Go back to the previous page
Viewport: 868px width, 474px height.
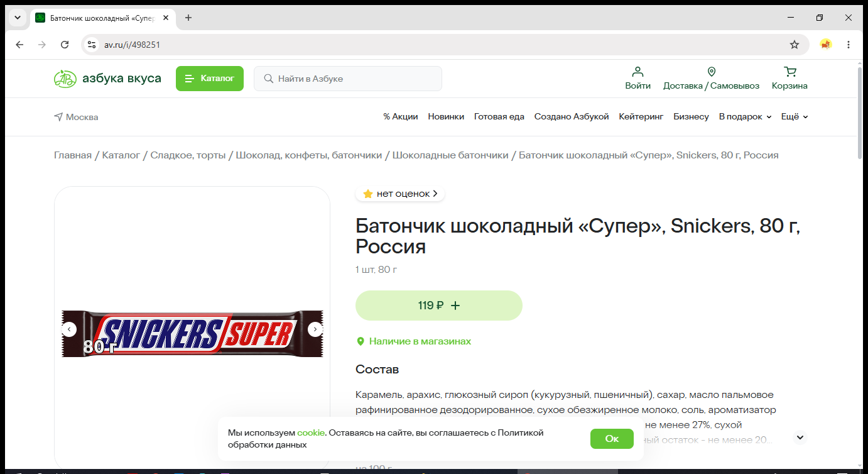pyautogui.click(x=19, y=45)
